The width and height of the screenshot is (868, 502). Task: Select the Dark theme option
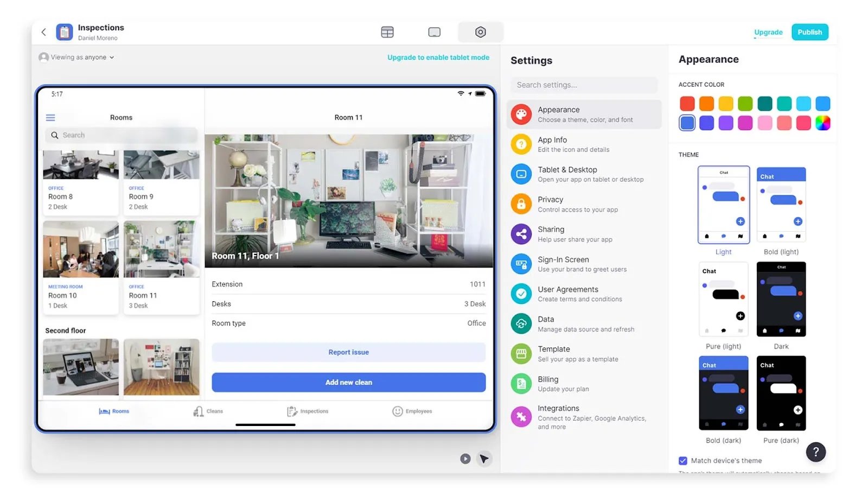pyautogui.click(x=781, y=306)
